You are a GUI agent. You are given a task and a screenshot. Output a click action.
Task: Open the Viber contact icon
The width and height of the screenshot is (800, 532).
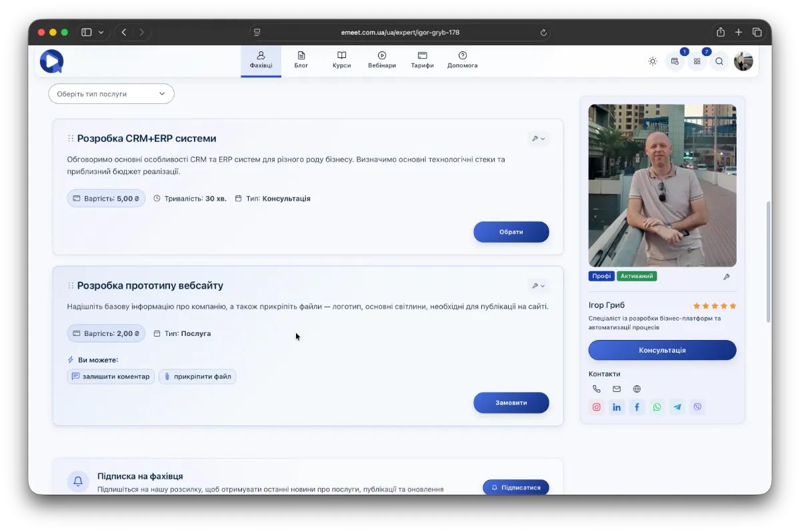tap(697, 407)
